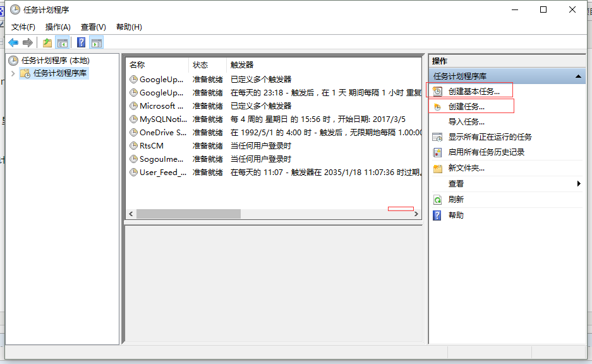The height and width of the screenshot is (364, 592).
Task: Toggle the action pane toolbar icon
Action: pos(97,42)
